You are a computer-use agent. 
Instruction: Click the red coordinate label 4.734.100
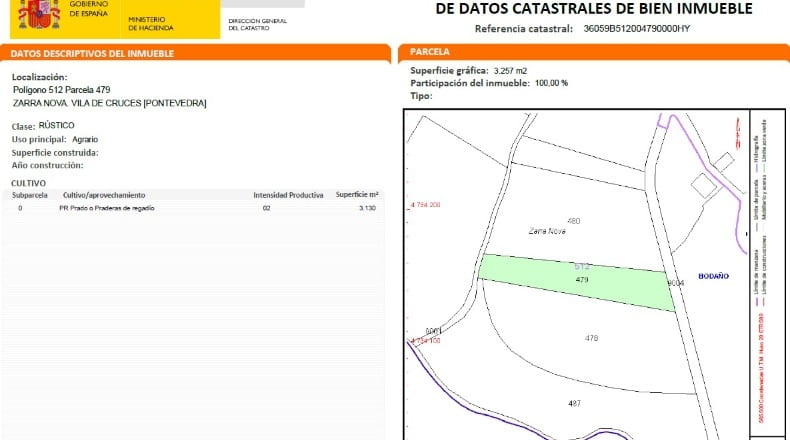coord(425,341)
